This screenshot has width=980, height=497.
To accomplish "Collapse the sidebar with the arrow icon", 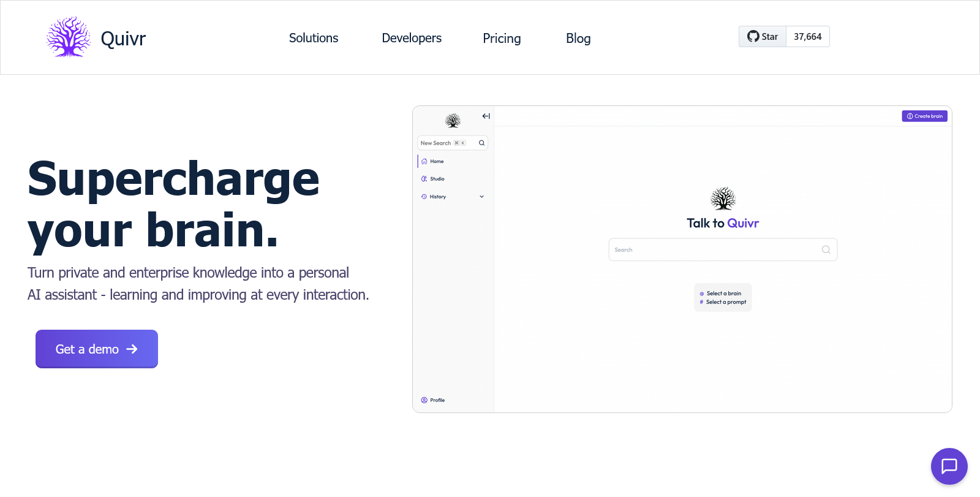I will pos(486,116).
